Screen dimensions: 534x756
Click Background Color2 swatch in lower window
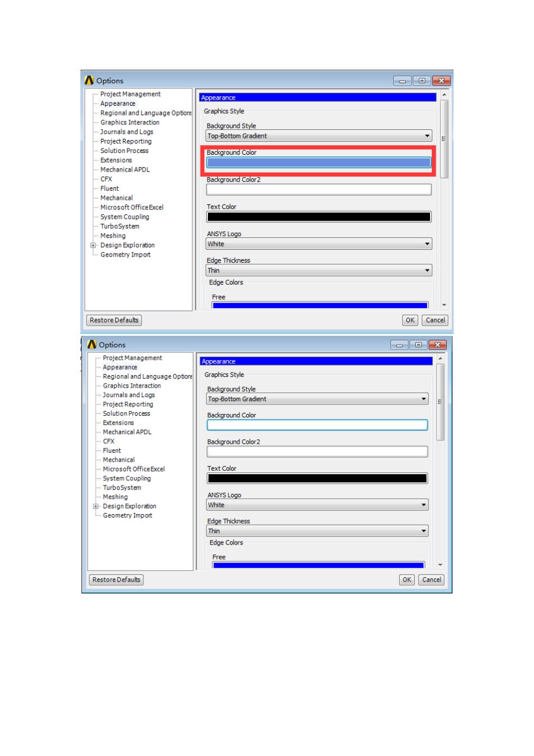tap(318, 452)
